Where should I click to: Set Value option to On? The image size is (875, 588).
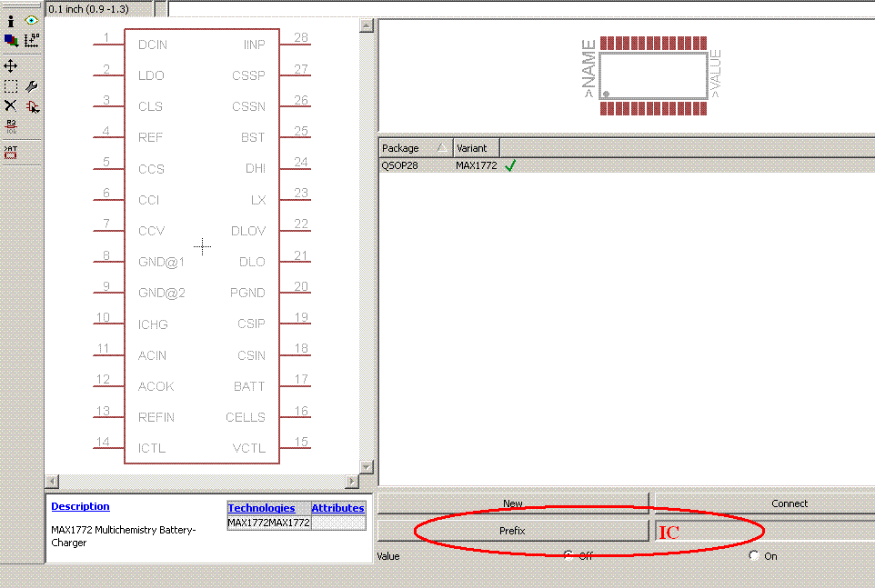tap(754, 555)
